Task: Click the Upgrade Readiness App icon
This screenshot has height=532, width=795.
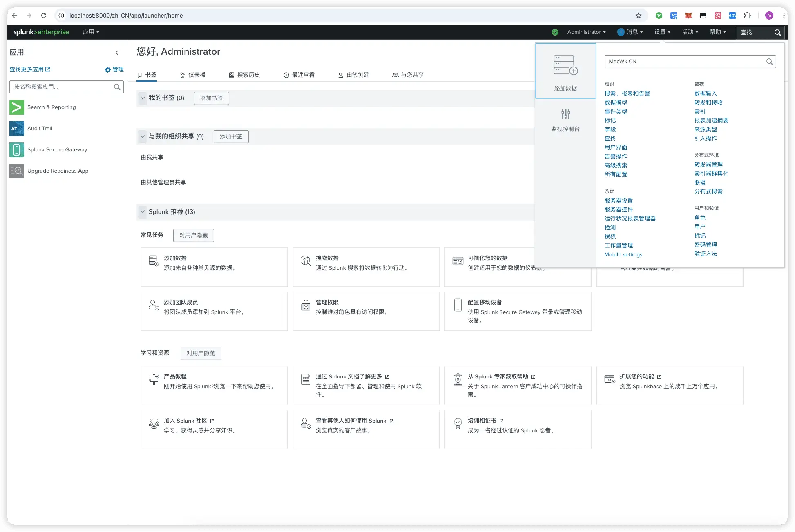Action: [17, 171]
